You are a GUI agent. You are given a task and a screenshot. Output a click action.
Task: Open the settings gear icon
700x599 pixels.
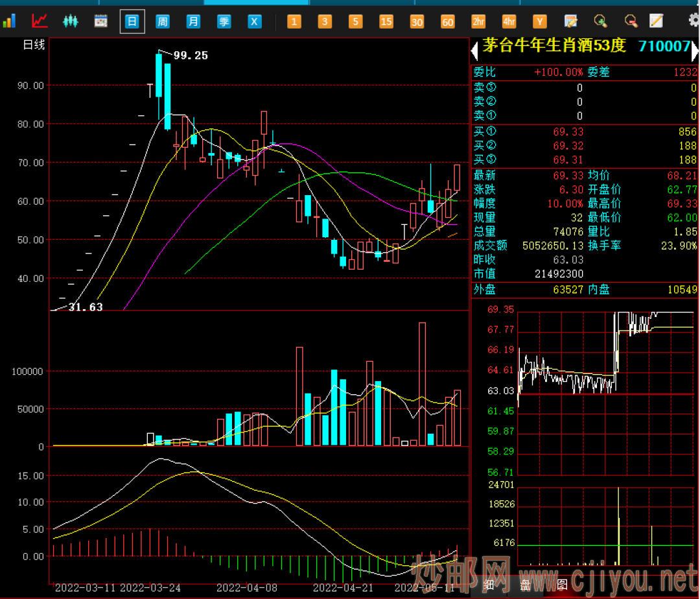pyautogui.click(x=694, y=21)
